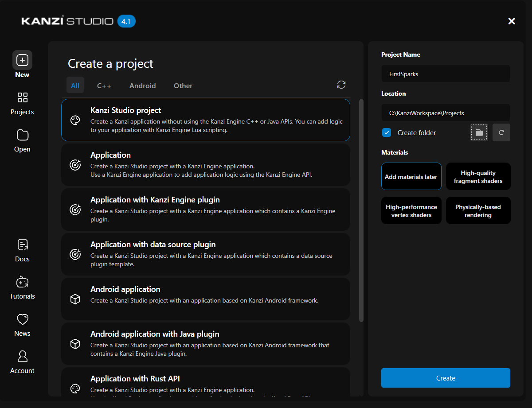Click the Project Name input field

pos(446,74)
